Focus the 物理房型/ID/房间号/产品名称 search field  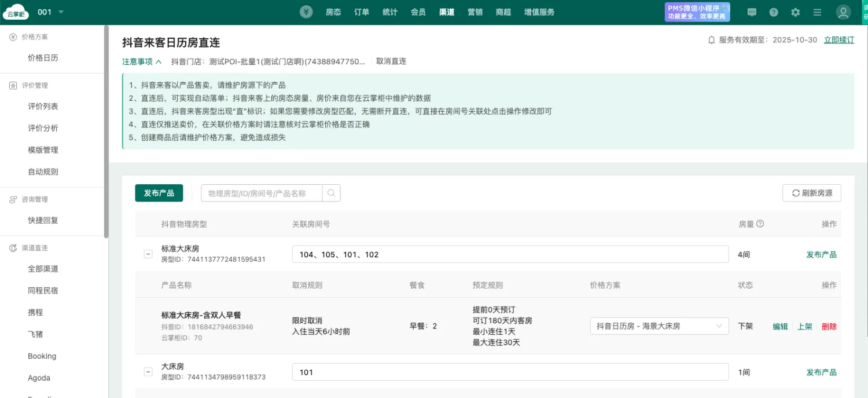[x=262, y=193]
